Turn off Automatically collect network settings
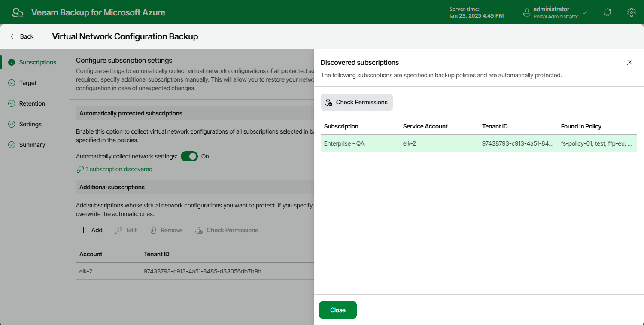This screenshot has width=644, height=325. pos(189,156)
